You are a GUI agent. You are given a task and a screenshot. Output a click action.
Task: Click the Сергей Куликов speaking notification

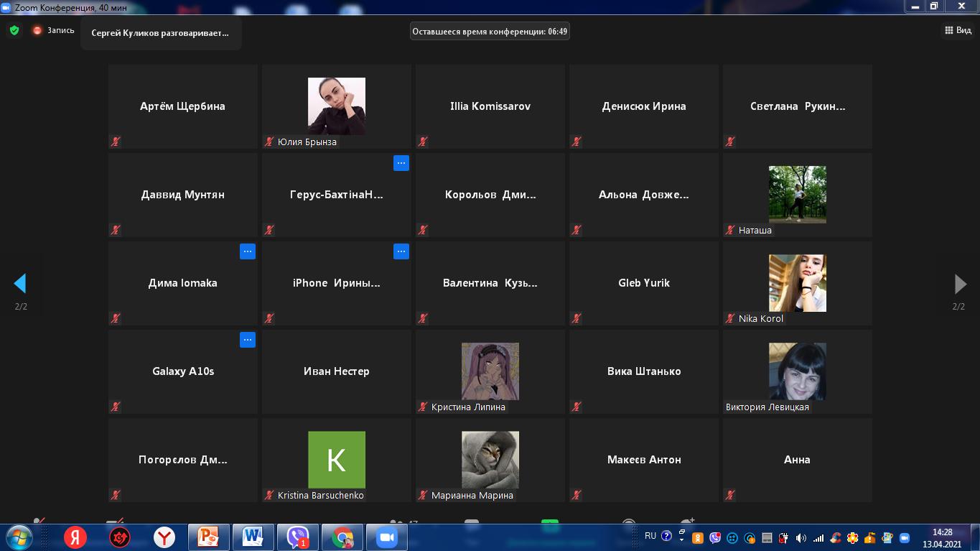pyautogui.click(x=161, y=33)
